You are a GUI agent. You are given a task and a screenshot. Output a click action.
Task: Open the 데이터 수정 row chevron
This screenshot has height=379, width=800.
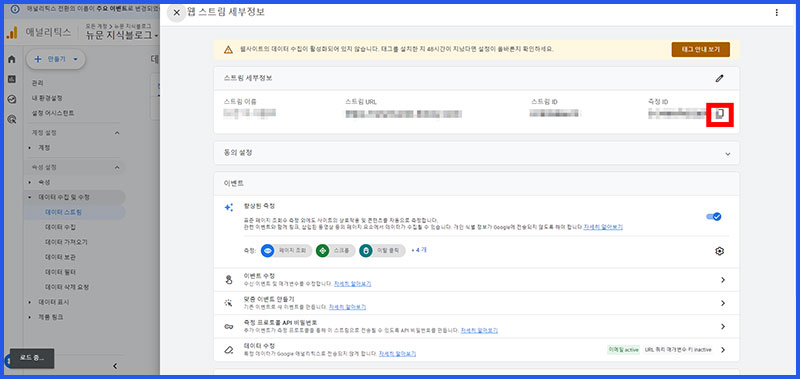tap(722, 350)
